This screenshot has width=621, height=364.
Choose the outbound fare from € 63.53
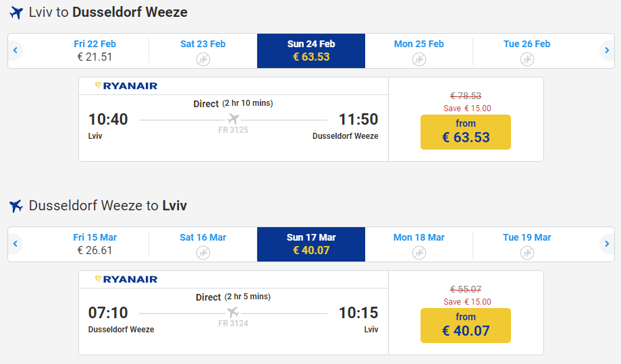click(x=466, y=131)
